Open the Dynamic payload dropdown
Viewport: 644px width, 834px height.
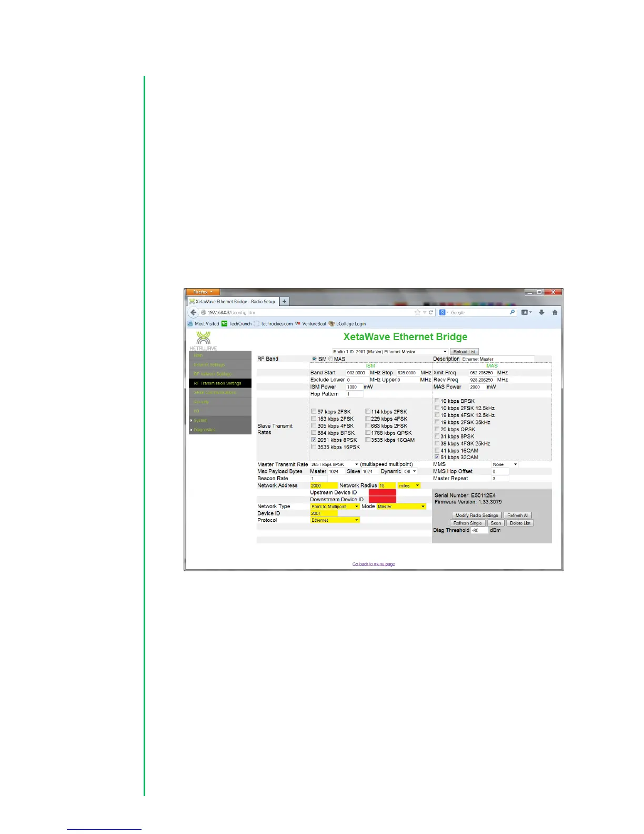(x=410, y=471)
